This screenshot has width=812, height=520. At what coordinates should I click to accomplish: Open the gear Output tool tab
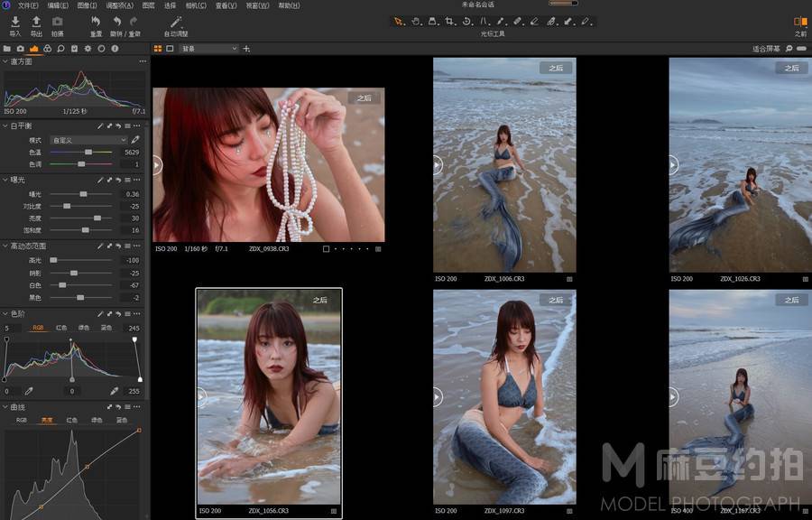88,49
